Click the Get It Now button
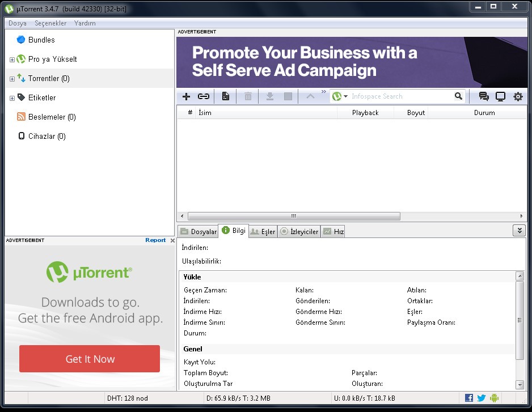 90,359
